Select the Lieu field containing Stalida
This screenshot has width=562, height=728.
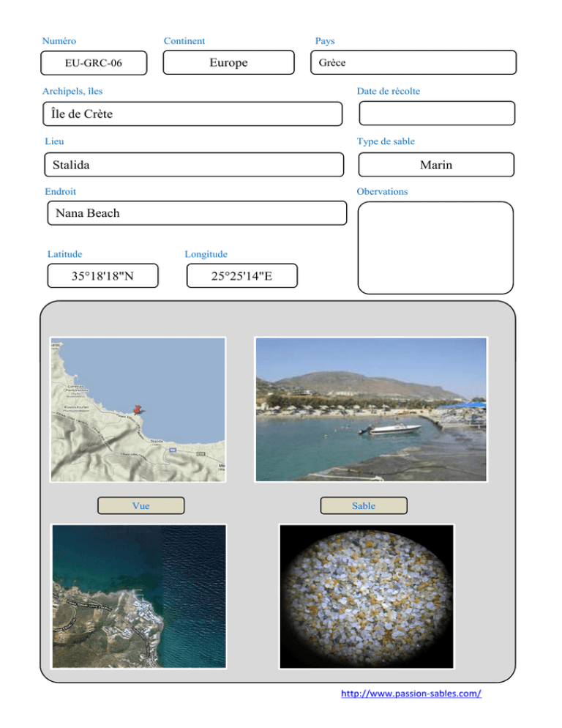(x=193, y=165)
